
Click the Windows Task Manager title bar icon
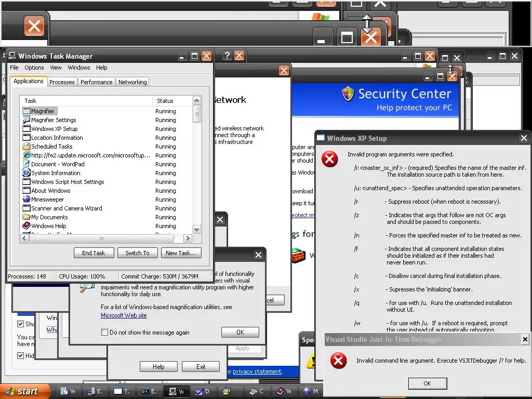[12, 56]
